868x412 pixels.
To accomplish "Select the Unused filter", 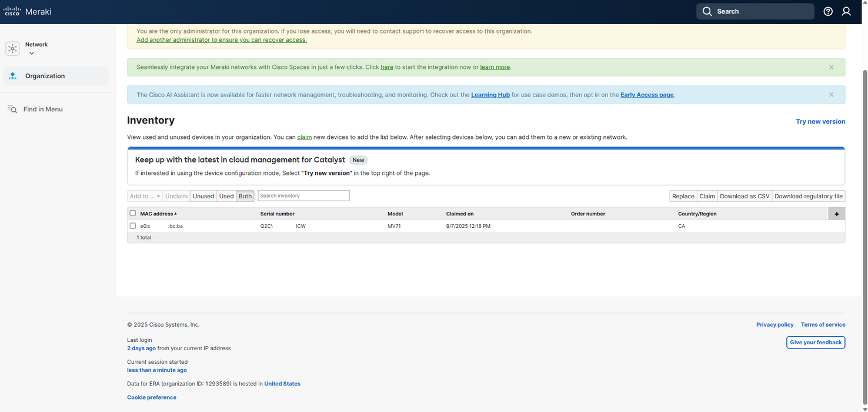I will (203, 196).
